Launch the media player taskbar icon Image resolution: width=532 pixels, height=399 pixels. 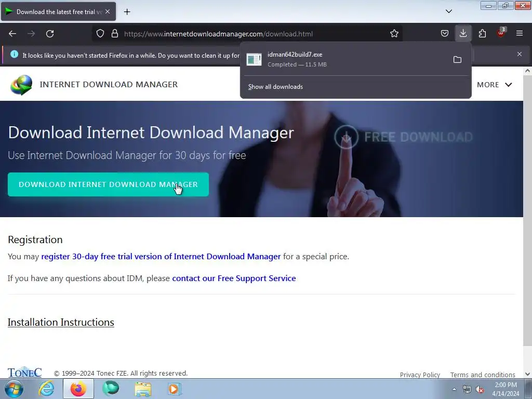tap(175, 389)
